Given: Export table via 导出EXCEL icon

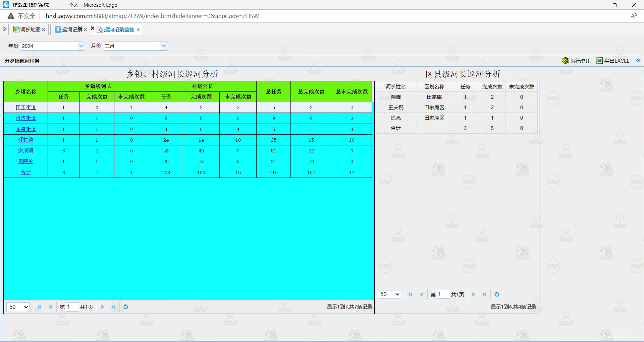Looking at the screenshot, I should click(x=599, y=61).
